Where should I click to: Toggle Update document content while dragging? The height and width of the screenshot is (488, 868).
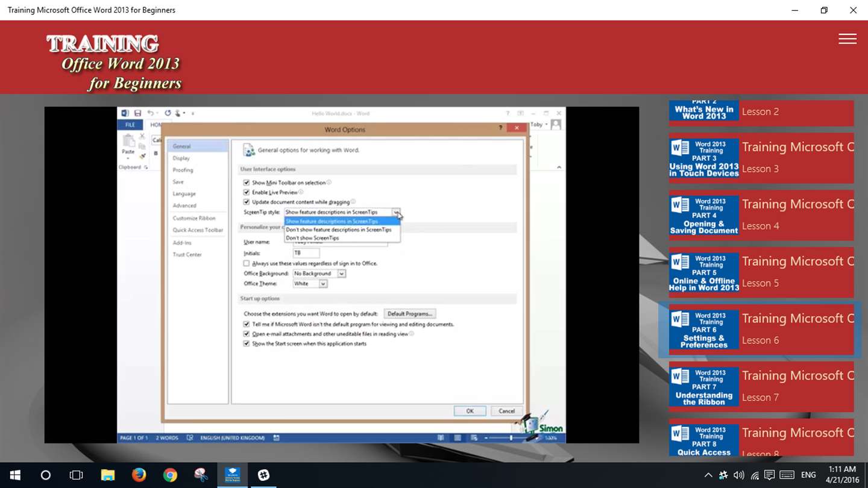click(x=246, y=202)
